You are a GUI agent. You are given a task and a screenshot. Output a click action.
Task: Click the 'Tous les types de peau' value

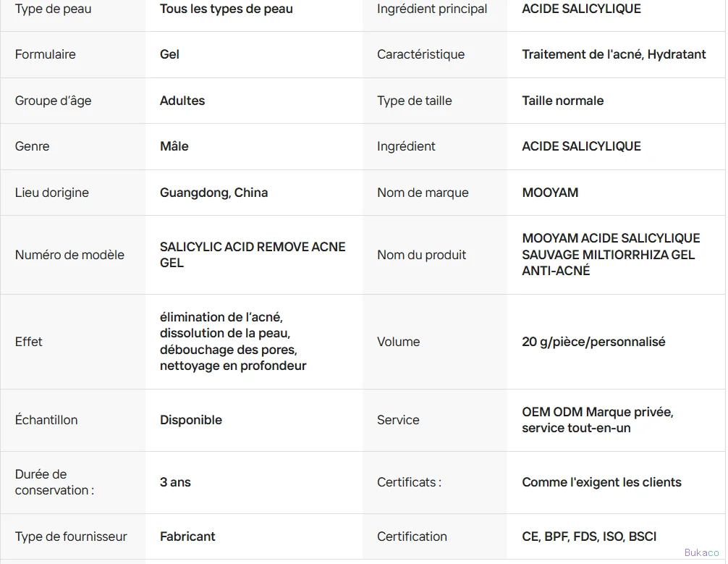[x=226, y=9]
